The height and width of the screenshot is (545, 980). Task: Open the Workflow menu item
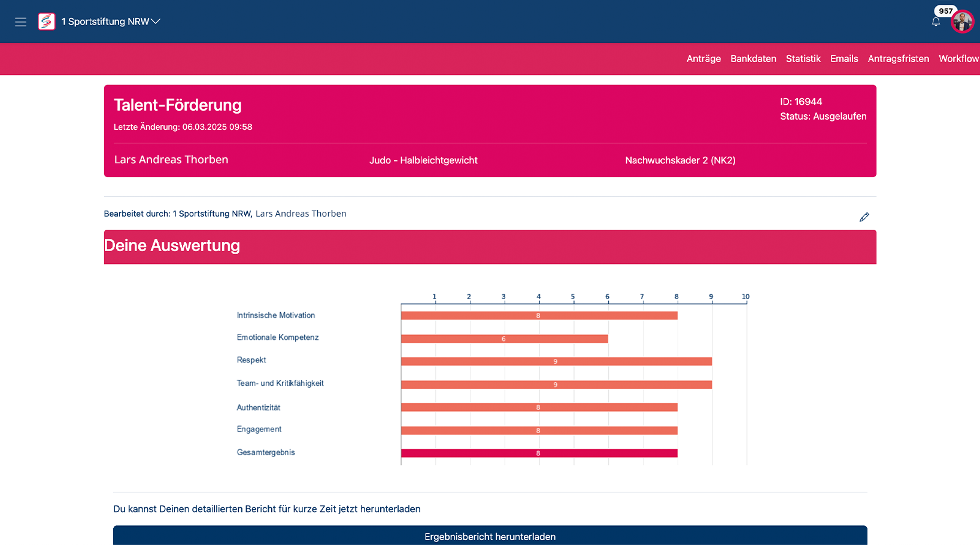tap(958, 59)
